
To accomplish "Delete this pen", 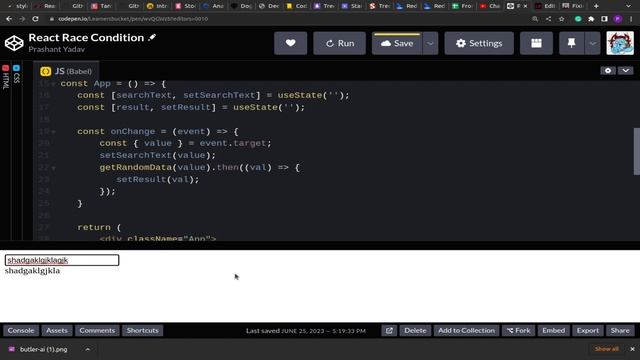I will 415,331.
